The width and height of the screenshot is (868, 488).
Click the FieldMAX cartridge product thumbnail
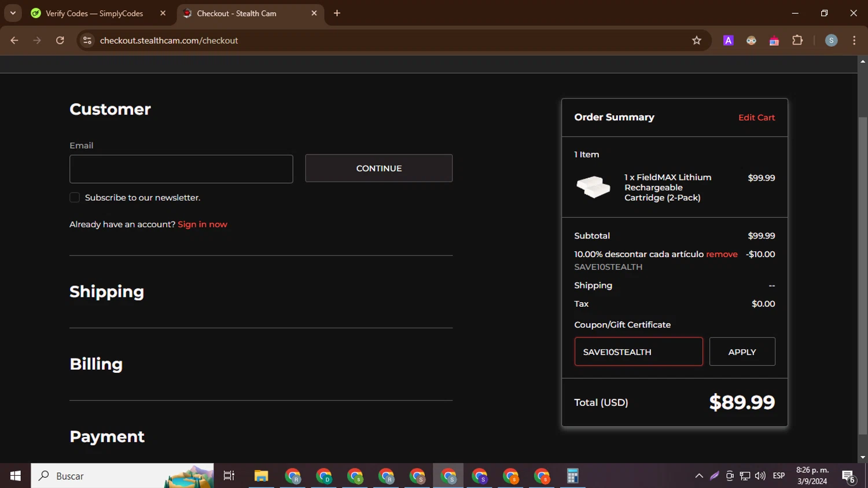[593, 187]
